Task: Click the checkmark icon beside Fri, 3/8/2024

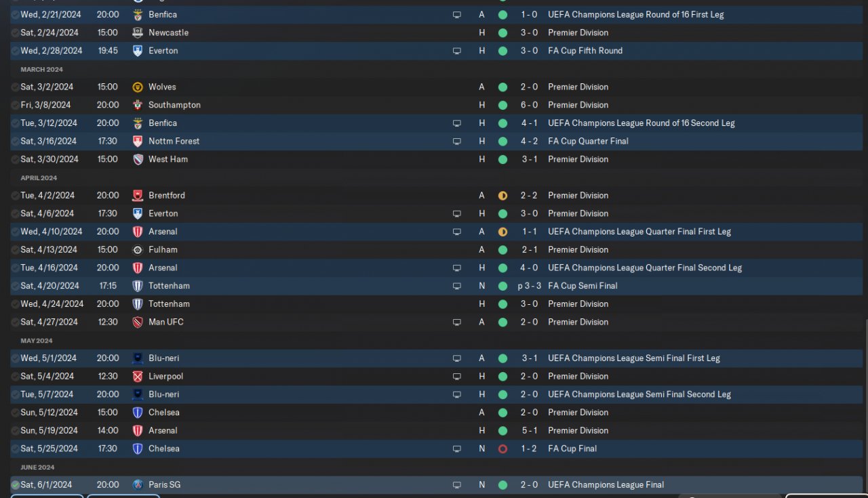Action: coord(15,105)
